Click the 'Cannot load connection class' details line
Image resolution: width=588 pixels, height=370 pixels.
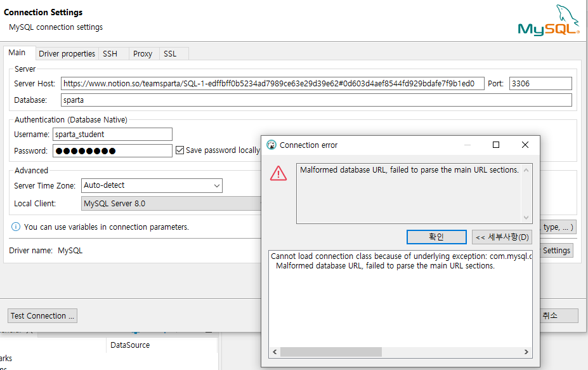tap(402, 256)
